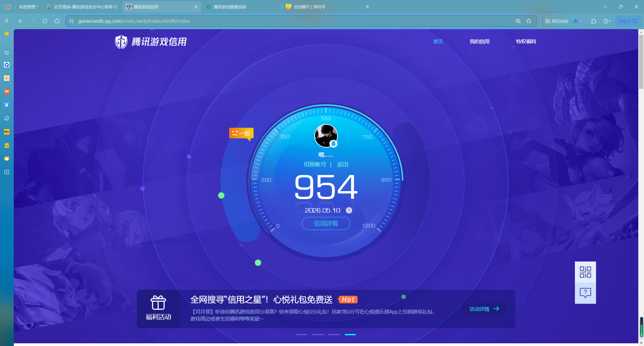This screenshot has height=346, width=644.
Task: Open the yellow label sidebar app
Action: pyautogui.click(x=7, y=132)
